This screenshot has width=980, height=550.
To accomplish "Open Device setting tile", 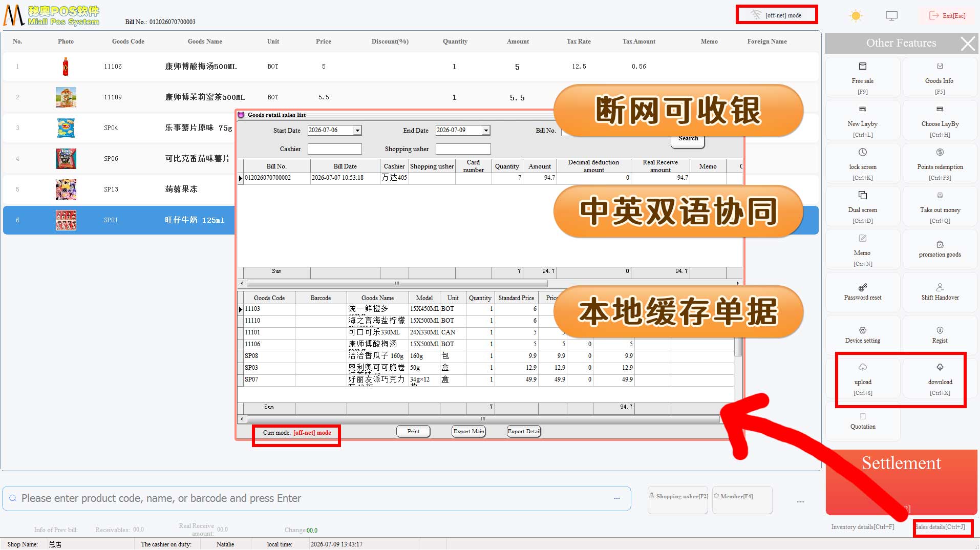I will pyautogui.click(x=862, y=335).
